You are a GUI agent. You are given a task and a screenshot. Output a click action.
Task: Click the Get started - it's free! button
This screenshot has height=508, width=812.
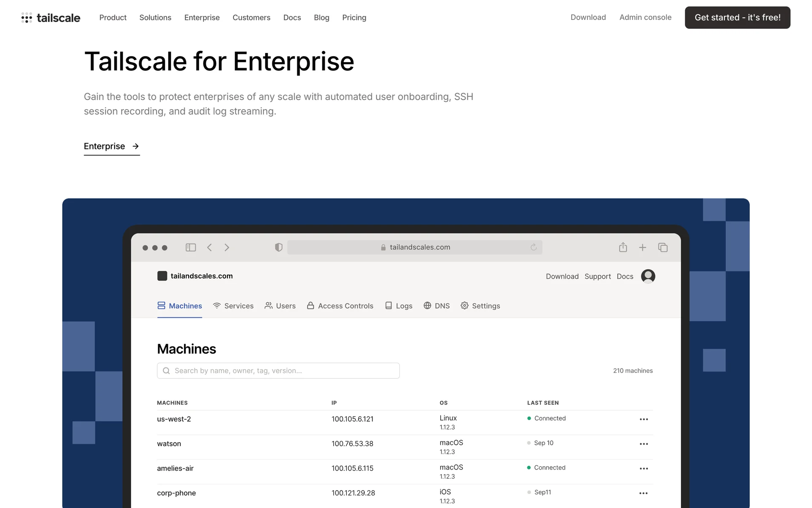(x=737, y=18)
